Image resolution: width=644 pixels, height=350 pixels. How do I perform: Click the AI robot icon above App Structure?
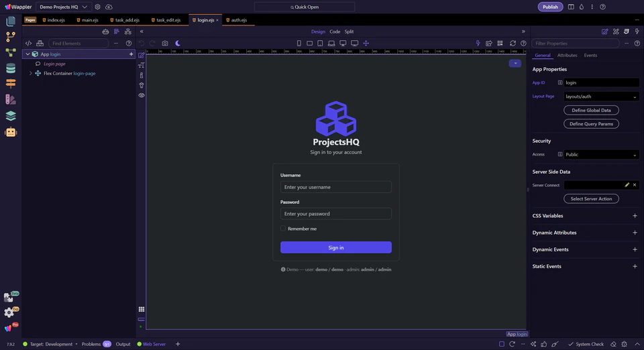coord(105,32)
